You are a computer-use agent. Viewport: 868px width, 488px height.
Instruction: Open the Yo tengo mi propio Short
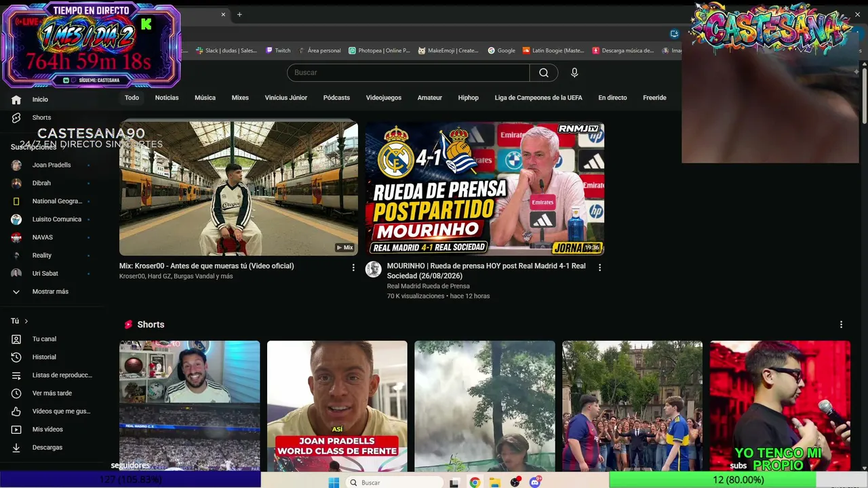tap(780, 406)
